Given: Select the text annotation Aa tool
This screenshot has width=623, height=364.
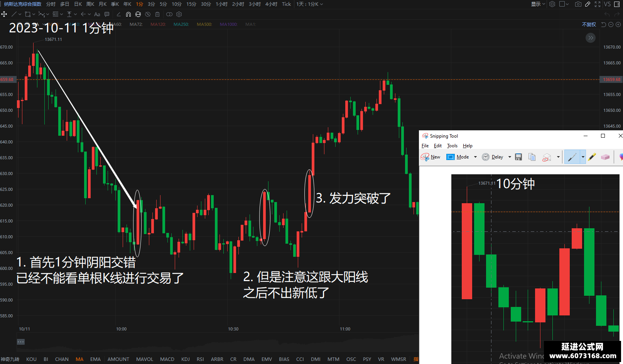Looking at the screenshot, I should pos(97,14).
